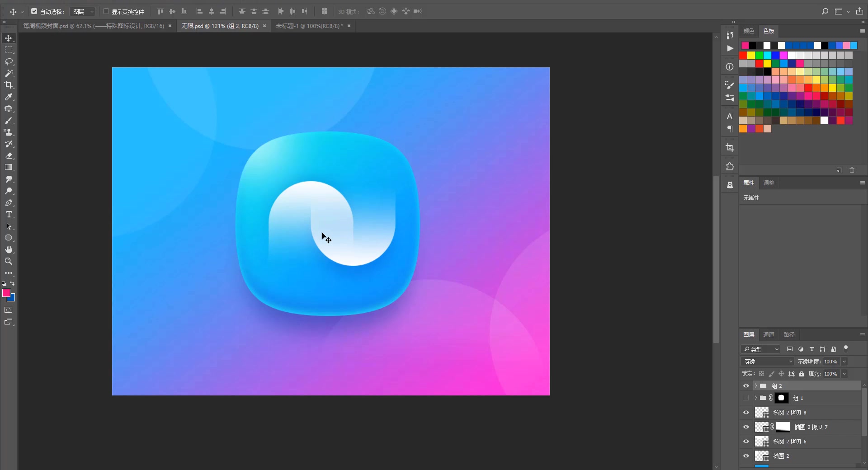
Task: Open the Character panel icon
Action: (x=730, y=116)
